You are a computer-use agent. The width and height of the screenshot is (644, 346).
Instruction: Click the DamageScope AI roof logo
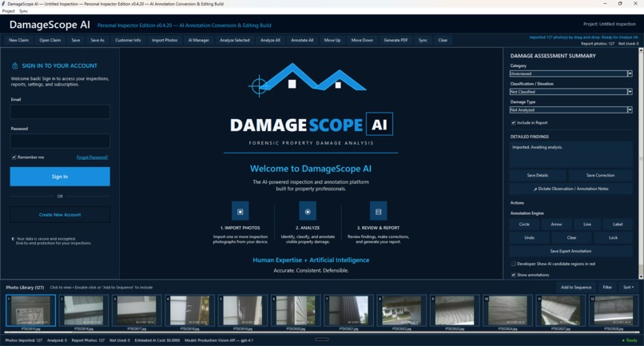pyautogui.click(x=307, y=80)
